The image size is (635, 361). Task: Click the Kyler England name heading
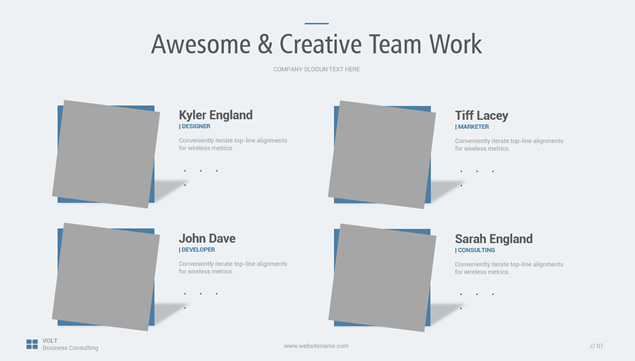click(215, 115)
